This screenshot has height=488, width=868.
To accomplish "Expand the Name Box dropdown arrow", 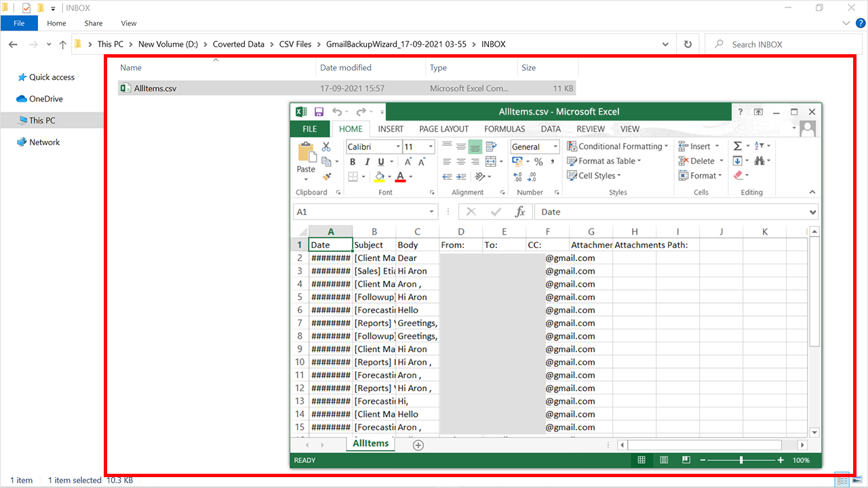I will [x=432, y=212].
